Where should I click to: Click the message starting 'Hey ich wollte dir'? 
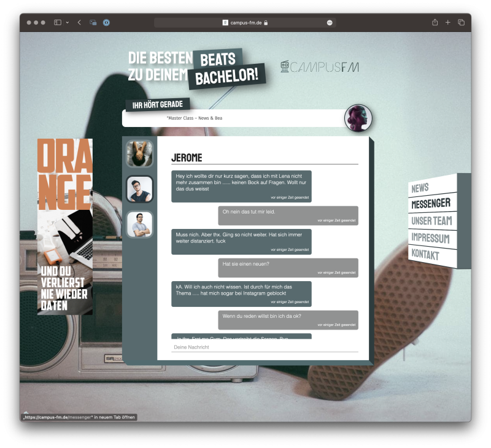click(x=241, y=187)
